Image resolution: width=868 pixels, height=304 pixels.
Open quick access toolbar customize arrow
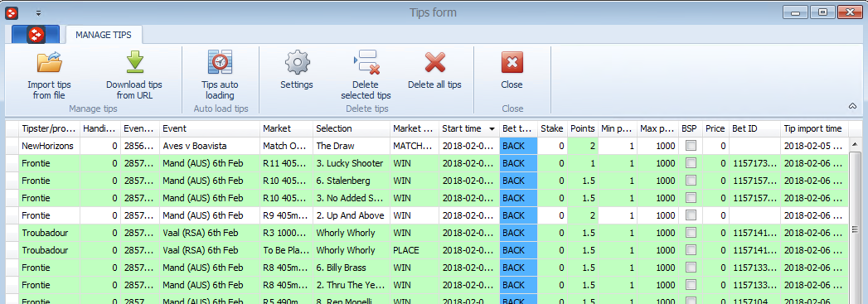pos(38,12)
